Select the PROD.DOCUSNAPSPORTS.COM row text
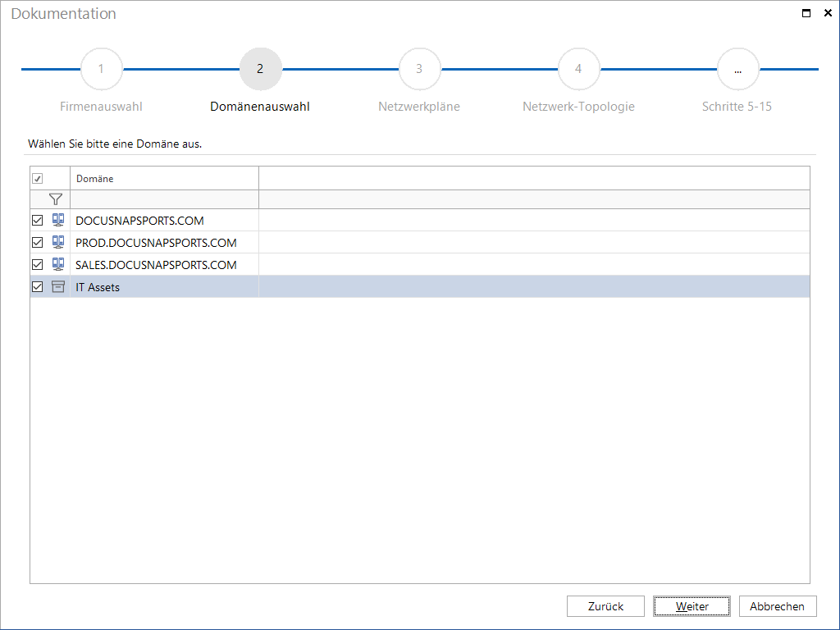 click(x=156, y=243)
